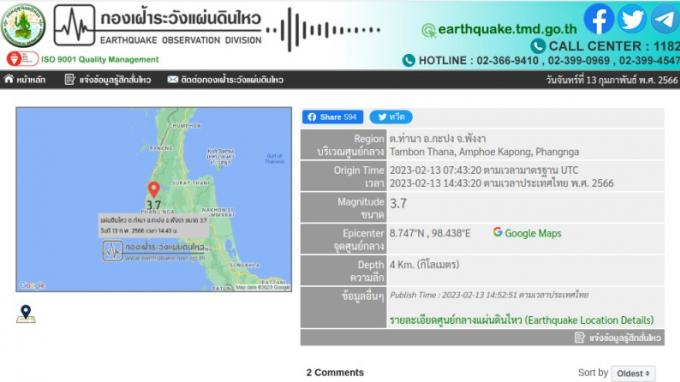The height and width of the screenshot is (382, 680).
Task: Click แจ้งข้อมูลรู้สึกสั่นไหว report link below table
Action: (618, 337)
